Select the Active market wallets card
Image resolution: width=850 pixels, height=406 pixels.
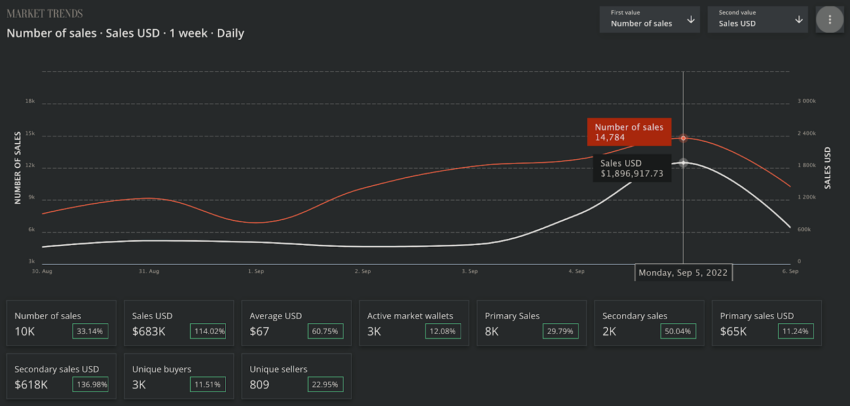[414, 323]
